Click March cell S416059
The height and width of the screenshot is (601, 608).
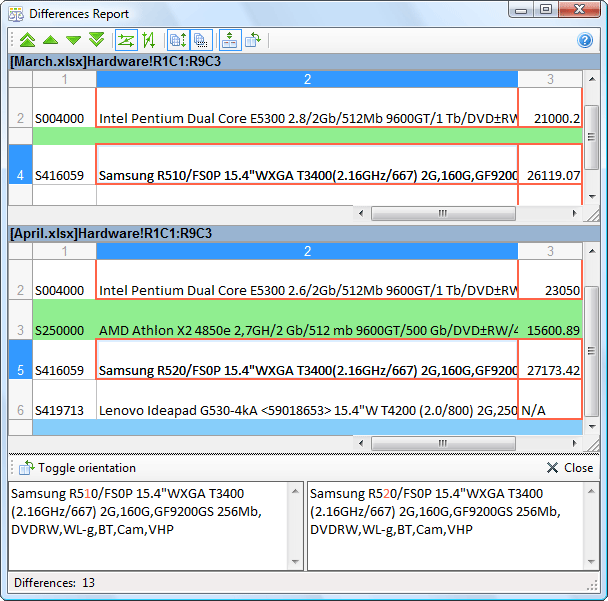tap(64, 164)
